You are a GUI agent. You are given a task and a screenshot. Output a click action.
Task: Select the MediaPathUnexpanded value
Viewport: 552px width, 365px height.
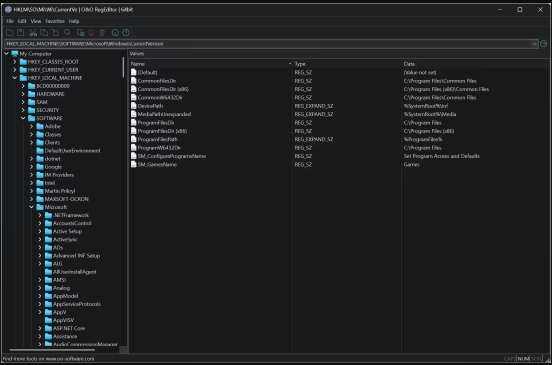click(x=164, y=114)
